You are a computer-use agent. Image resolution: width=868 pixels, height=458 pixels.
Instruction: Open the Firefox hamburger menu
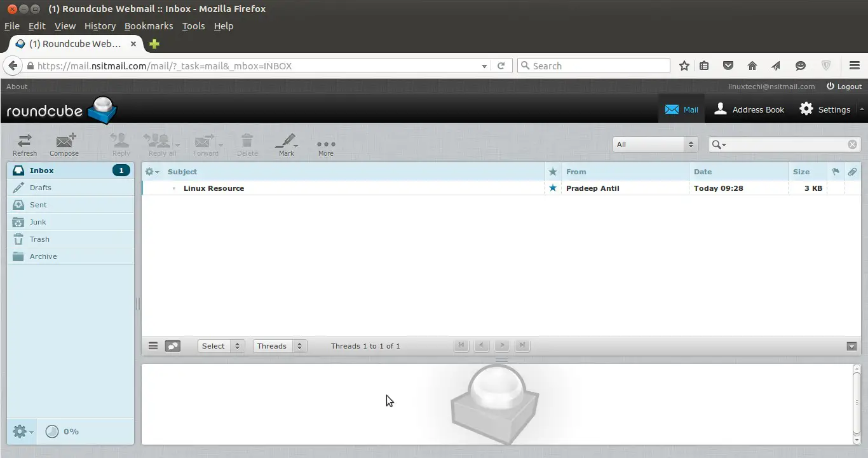point(855,66)
